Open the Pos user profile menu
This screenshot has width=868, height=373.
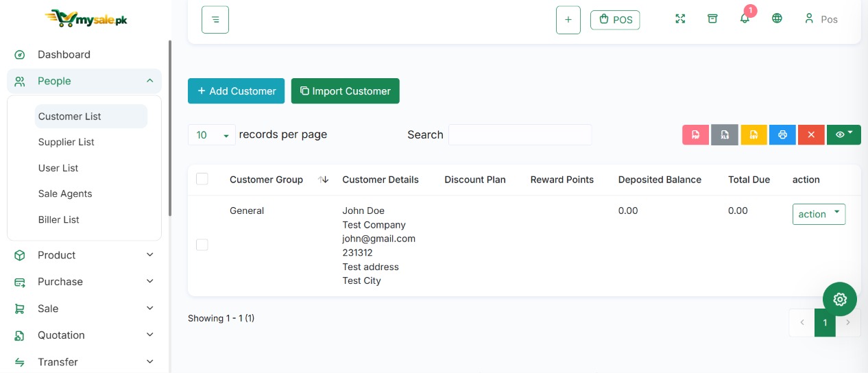click(821, 19)
